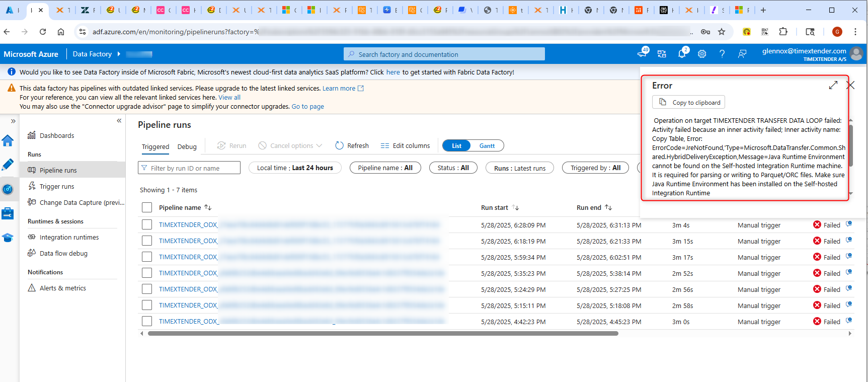Viewport: 868px width, 382px height.
Task: Open the Runs: Latest runs filter
Action: (520, 168)
